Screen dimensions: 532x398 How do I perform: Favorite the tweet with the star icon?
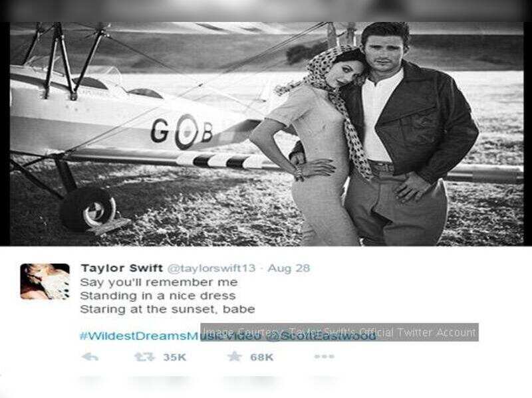point(234,356)
